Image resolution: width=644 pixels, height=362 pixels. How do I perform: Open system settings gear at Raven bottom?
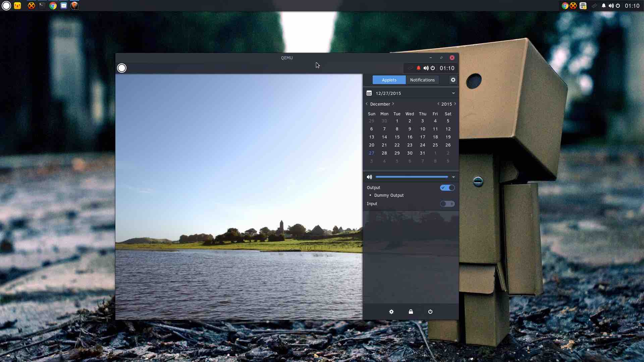click(x=391, y=312)
